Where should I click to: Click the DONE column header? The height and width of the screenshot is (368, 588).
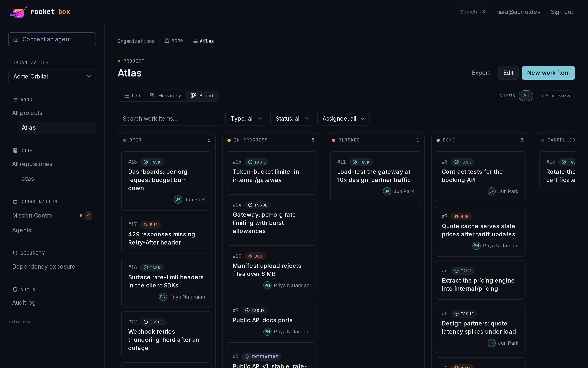(x=480, y=140)
